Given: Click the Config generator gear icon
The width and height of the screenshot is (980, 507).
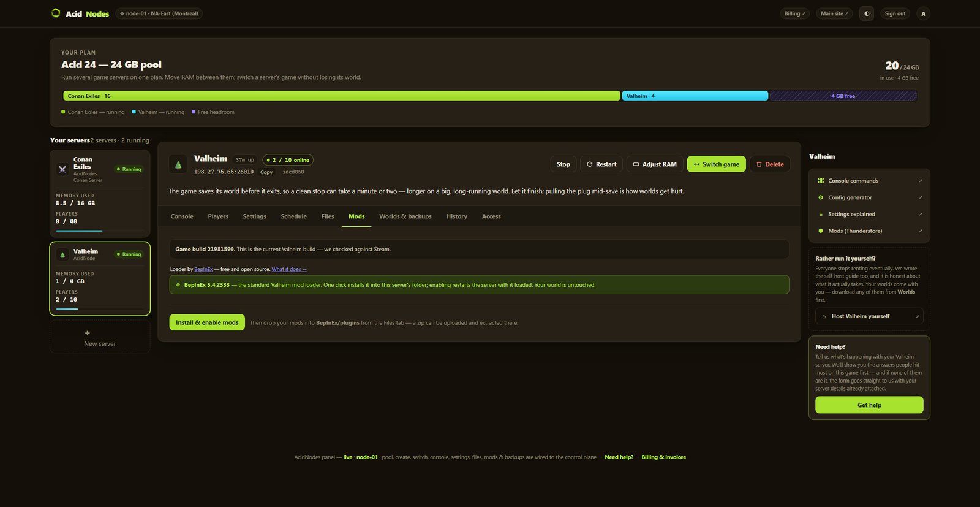Looking at the screenshot, I should [x=821, y=197].
